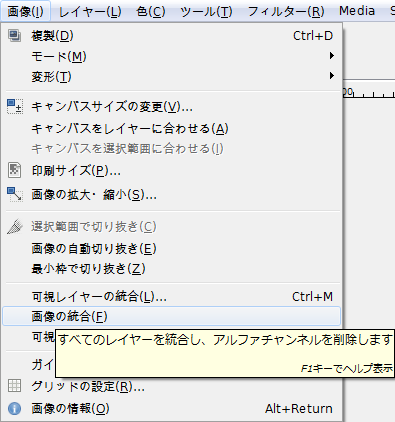Click the crop knife icon beside 選択範囲で切り抜き

click(x=15, y=226)
